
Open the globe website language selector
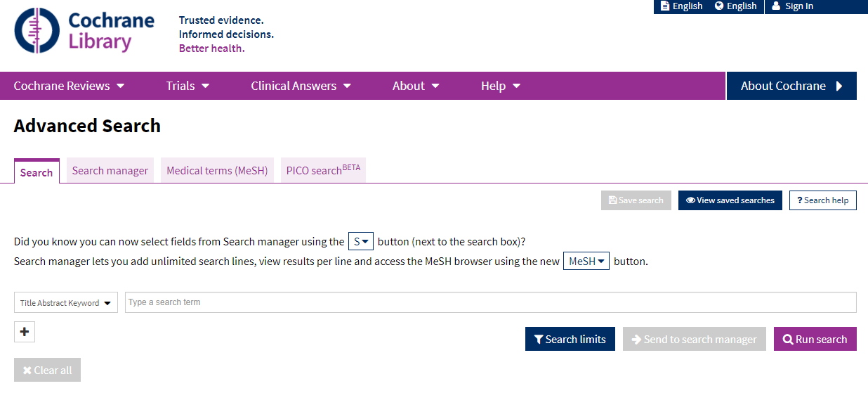coord(735,6)
